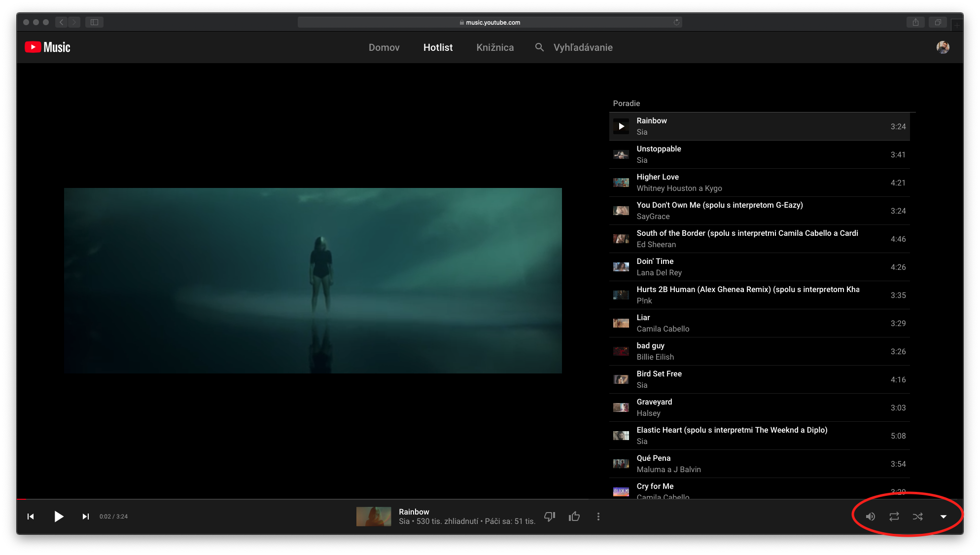The image size is (980, 555).
Task: Dislike the song Rainbow
Action: click(x=550, y=517)
